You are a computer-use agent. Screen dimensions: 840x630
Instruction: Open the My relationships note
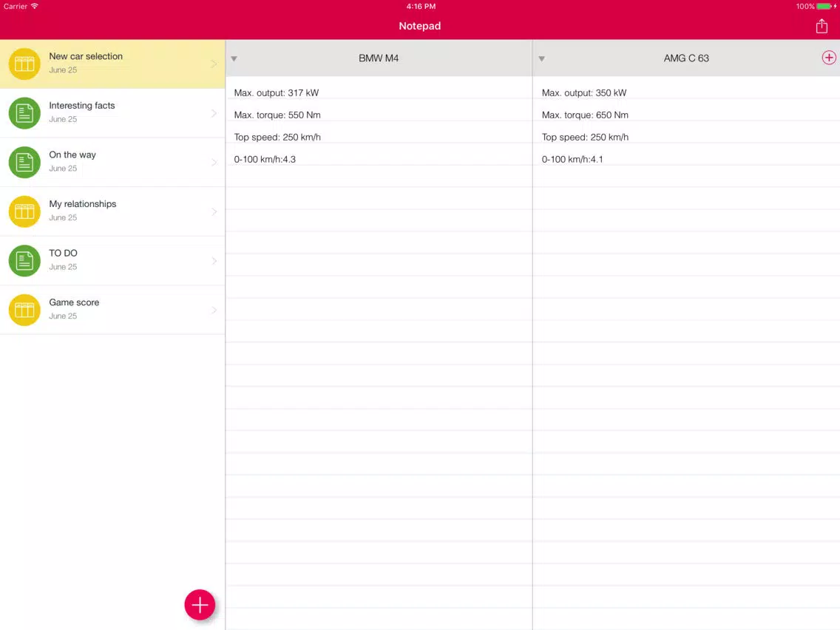tap(112, 211)
